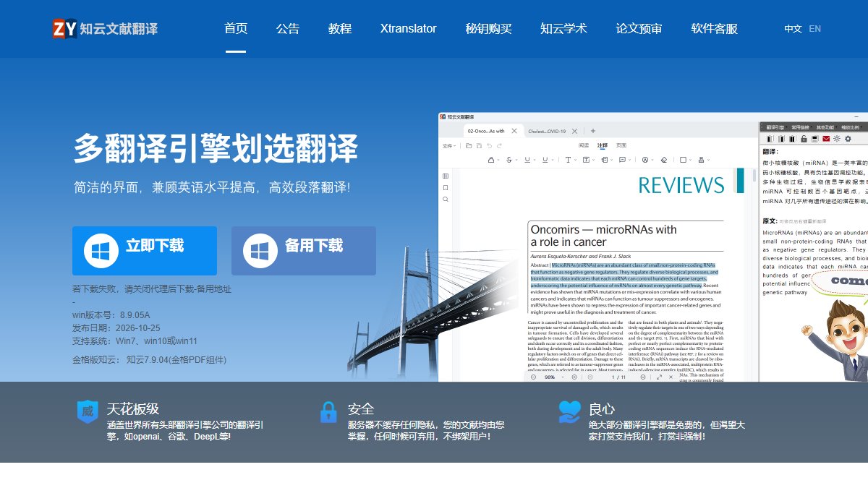This screenshot has width=868, height=488.
Task: Expand the strikethrough tool dropdown
Action: tap(516, 160)
